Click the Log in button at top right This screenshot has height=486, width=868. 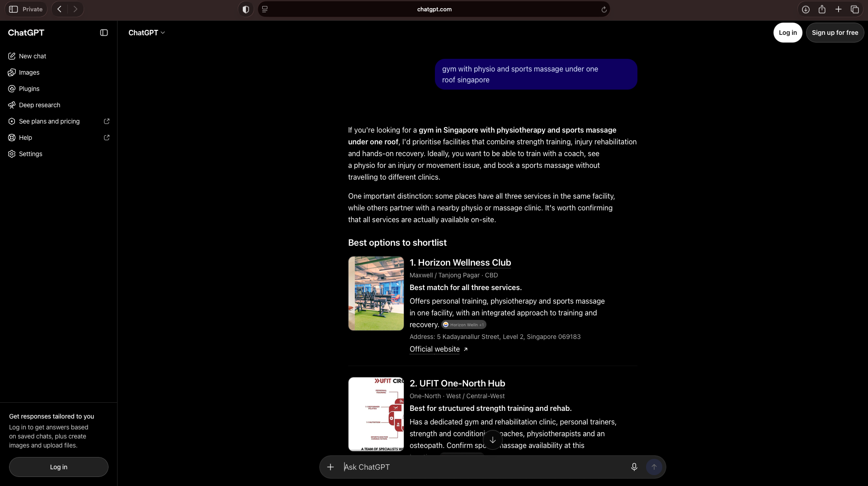click(x=788, y=33)
